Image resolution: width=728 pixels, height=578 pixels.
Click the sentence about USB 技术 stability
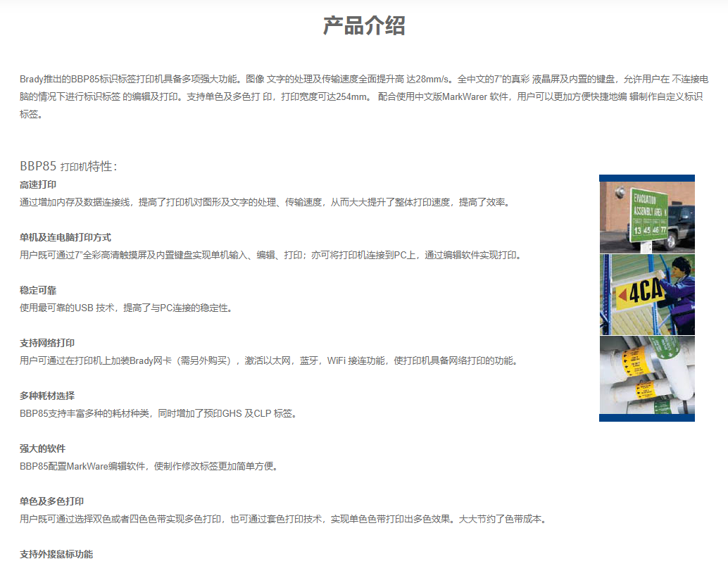(126, 308)
